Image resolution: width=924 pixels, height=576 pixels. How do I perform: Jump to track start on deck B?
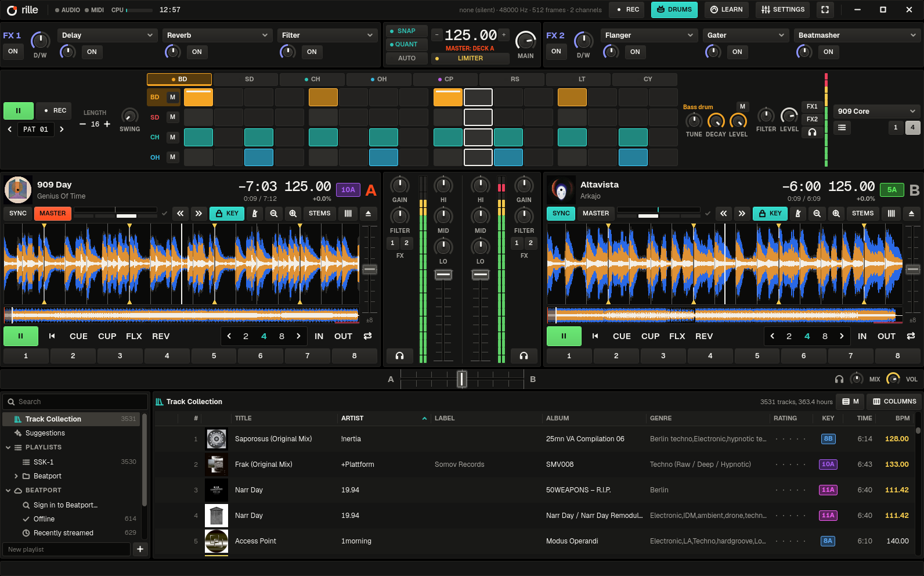click(595, 336)
